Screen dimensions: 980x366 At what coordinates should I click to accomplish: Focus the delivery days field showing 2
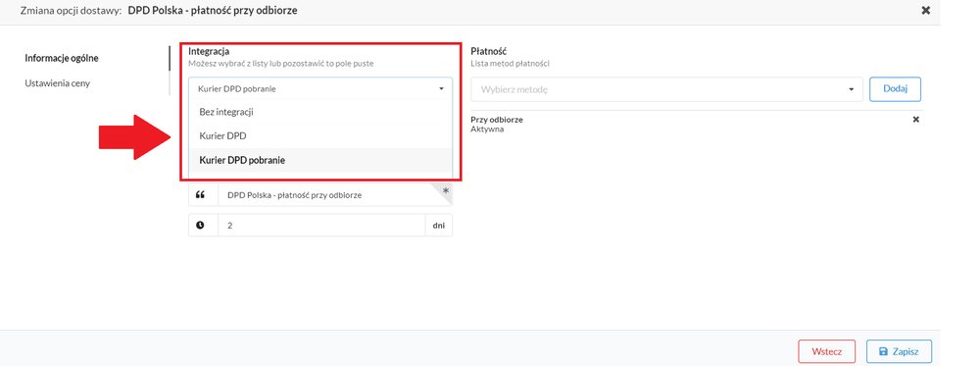321,226
